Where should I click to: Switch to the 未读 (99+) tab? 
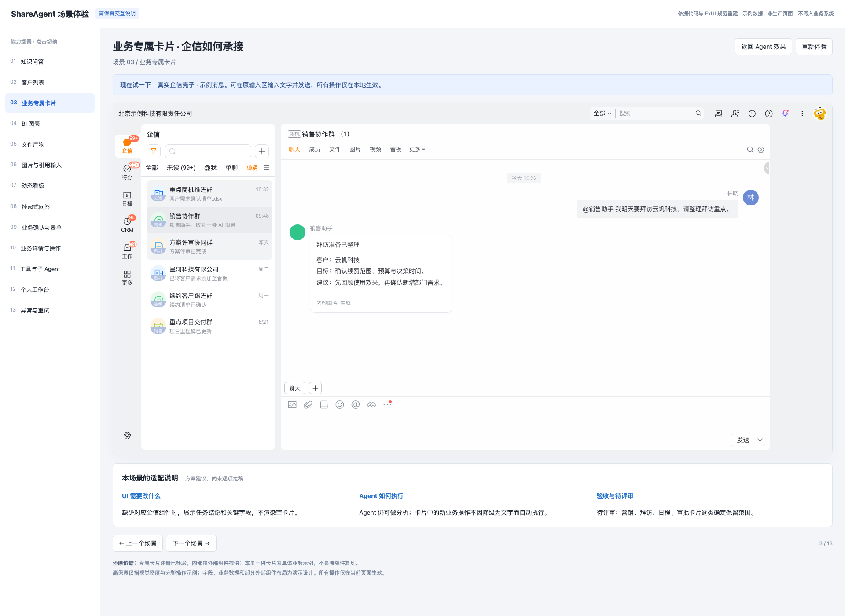pyautogui.click(x=181, y=168)
